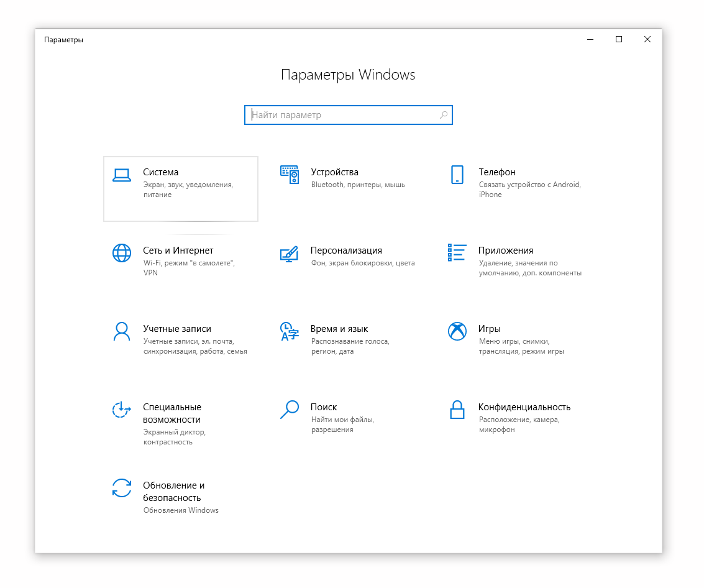Click the Конфиденциальность lock icon
Viewport: 704px width, 588px height.
pyautogui.click(x=457, y=410)
